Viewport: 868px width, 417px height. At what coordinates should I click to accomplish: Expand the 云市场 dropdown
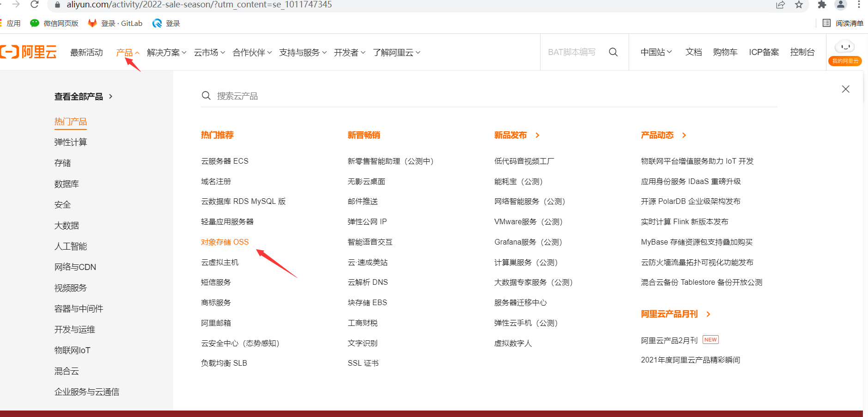(x=209, y=53)
